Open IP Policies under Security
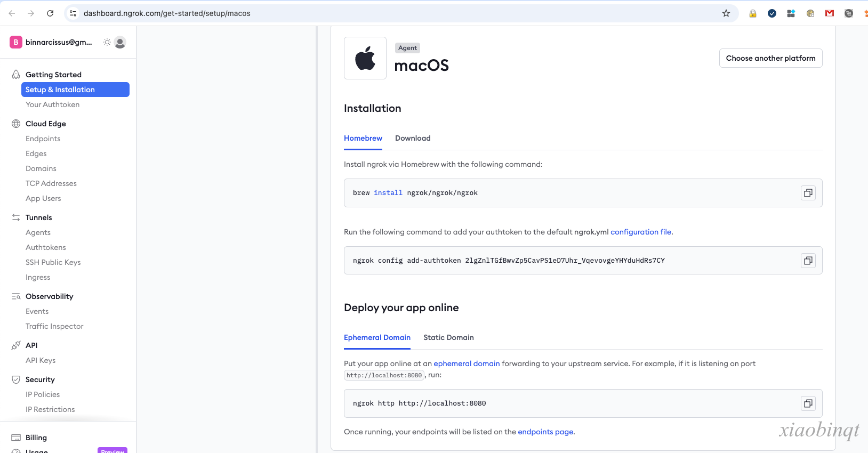Screen dimensions: 868x453 [x=43, y=394]
